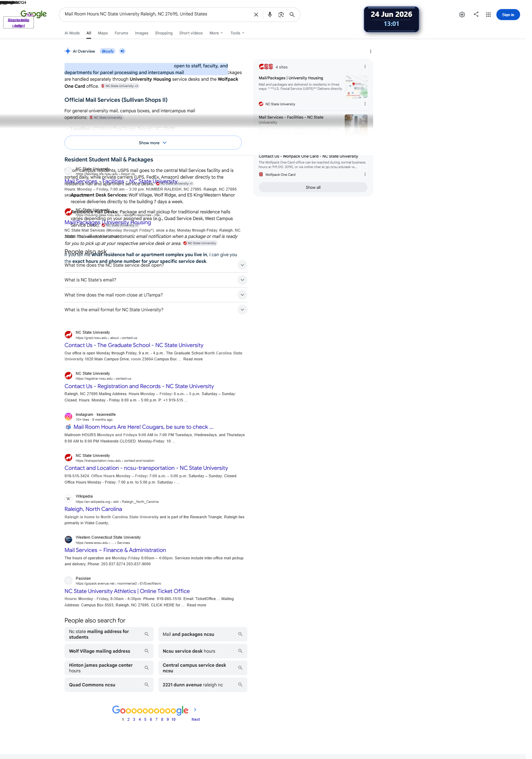Click the Sign in button
Screen dimensions: 532x759
tap(508, 15)
